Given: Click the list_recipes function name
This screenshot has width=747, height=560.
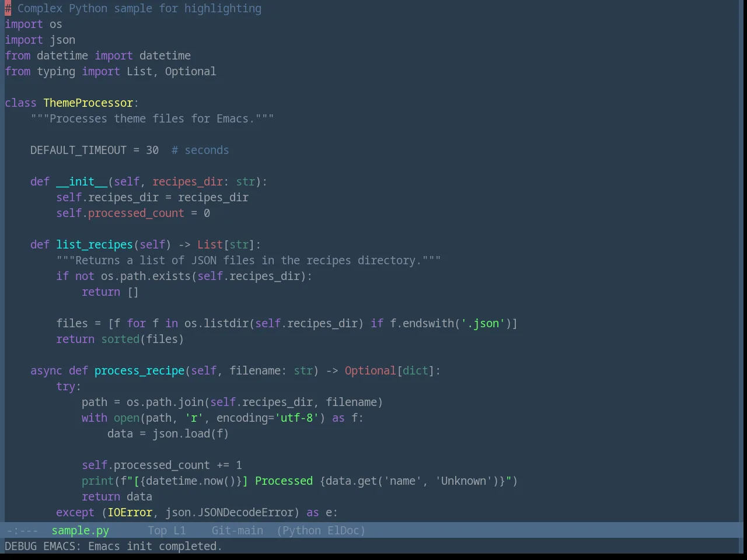Looking at the screenshot, I should pos(95,244).
